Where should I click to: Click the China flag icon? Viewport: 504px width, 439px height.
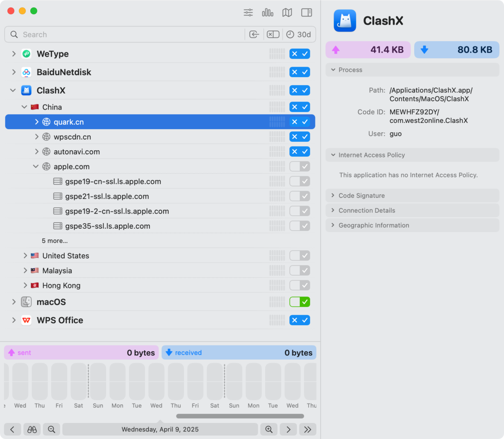point(35,107)
